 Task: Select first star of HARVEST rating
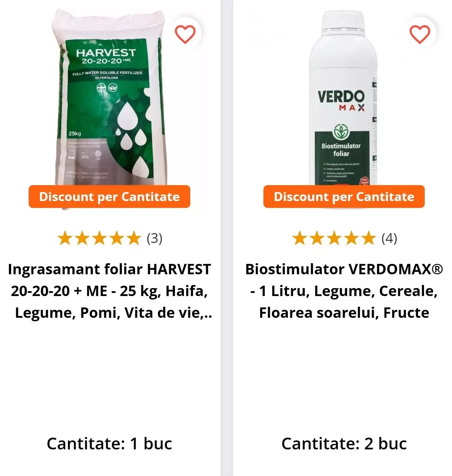[x=65, y=238]
